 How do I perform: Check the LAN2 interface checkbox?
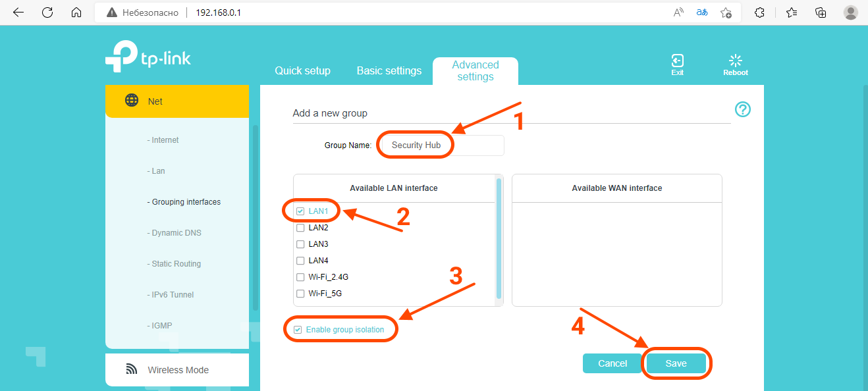pyautogui.click(x=300, y=228)
